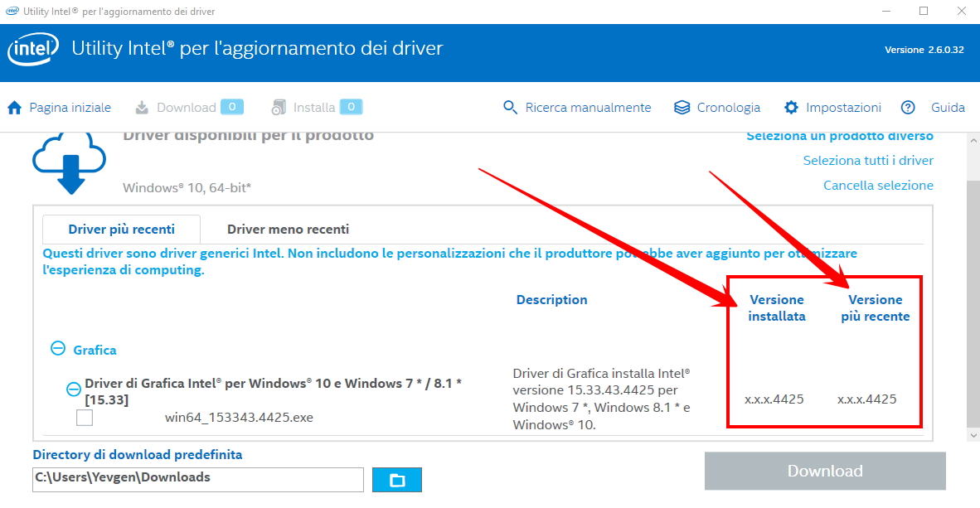Close the Intel utility window
Image resolution: width=980 pixels, height=508 pixels.
click(961, 12)
